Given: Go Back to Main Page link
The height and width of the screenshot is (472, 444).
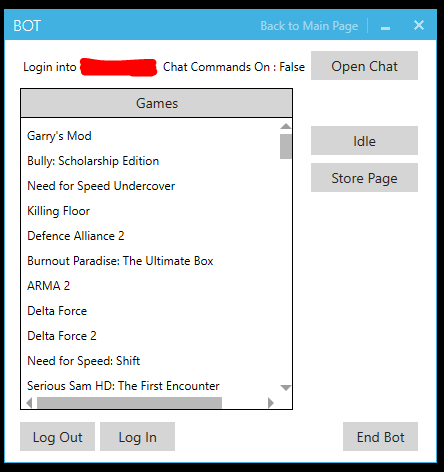Looking at the screenshot, I should pyautogui.click(x=309, y=26).
